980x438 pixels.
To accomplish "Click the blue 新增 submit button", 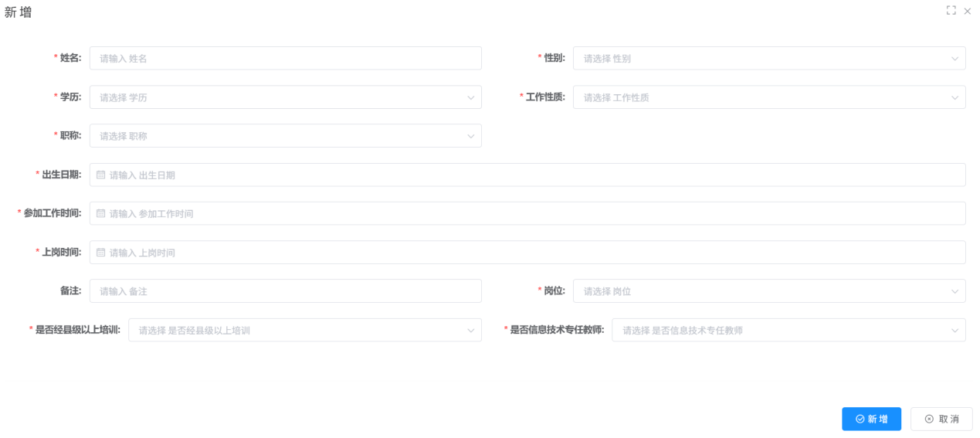I will click(x=871, y=419).
